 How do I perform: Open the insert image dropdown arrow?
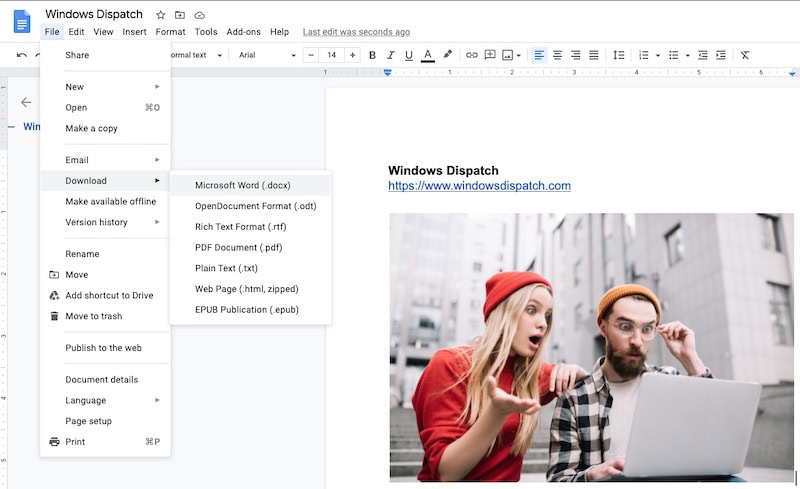click(519, 55)
